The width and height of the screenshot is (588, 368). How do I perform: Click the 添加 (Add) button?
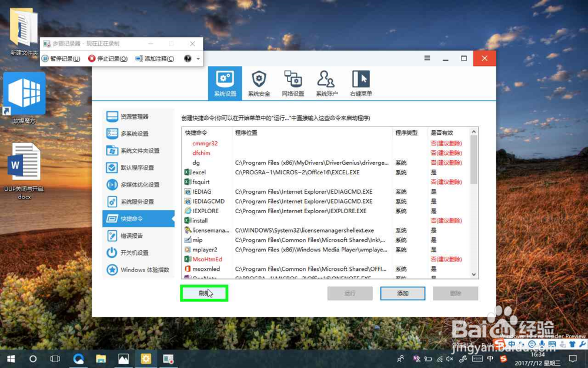pyautogui.click(x=403, y=293)
